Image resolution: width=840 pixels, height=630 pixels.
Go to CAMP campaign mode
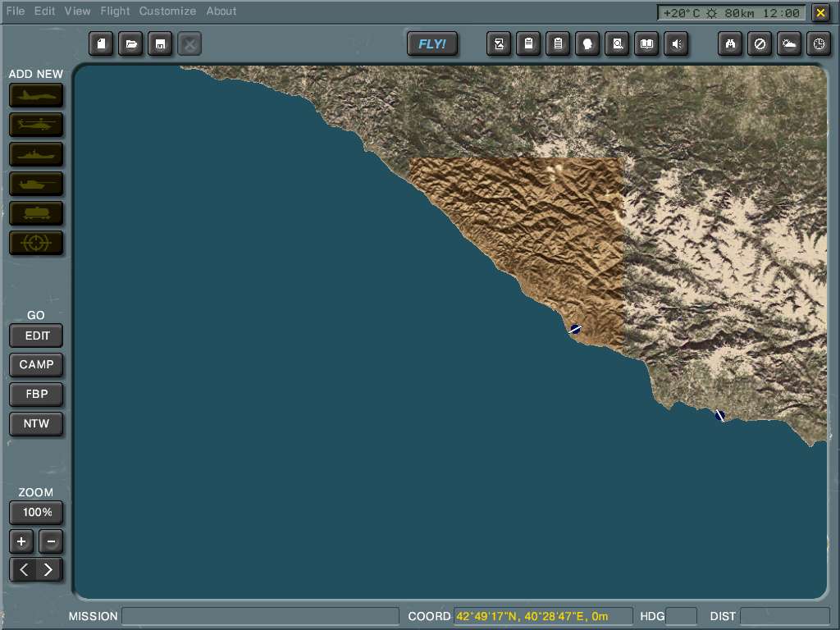coord(36,365)
